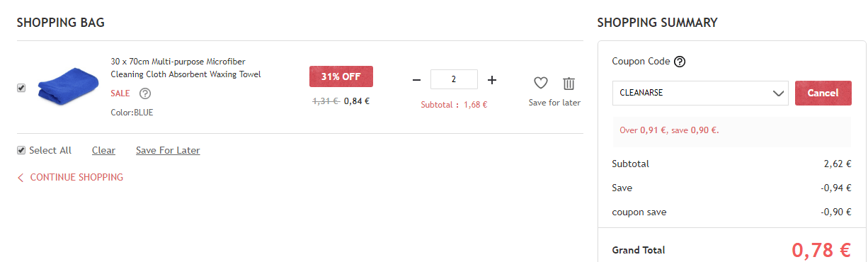Viewport: 868px width, 262px height.
Task: Click the Clear link
Action: [x=103, y=150]
